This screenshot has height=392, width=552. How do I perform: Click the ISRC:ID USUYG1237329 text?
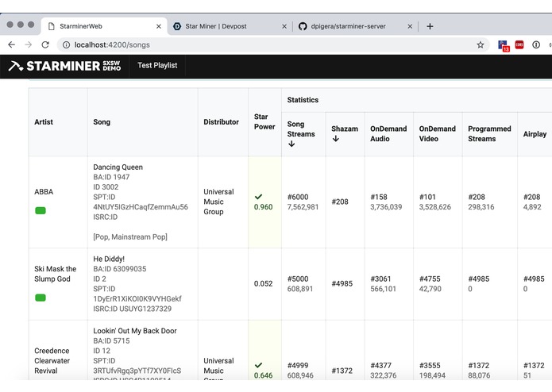click(133, 309)
